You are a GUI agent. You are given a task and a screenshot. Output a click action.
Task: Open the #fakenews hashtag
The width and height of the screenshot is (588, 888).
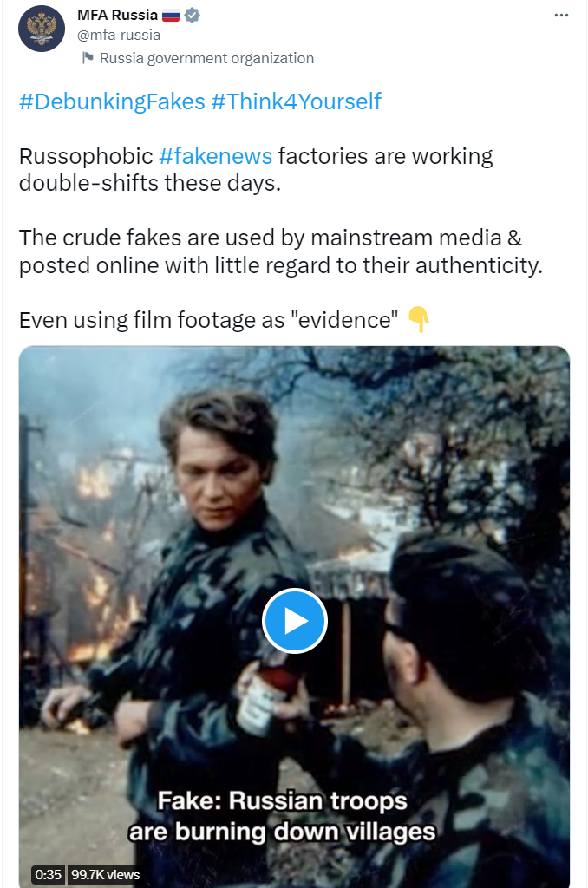tap(215, 156)
